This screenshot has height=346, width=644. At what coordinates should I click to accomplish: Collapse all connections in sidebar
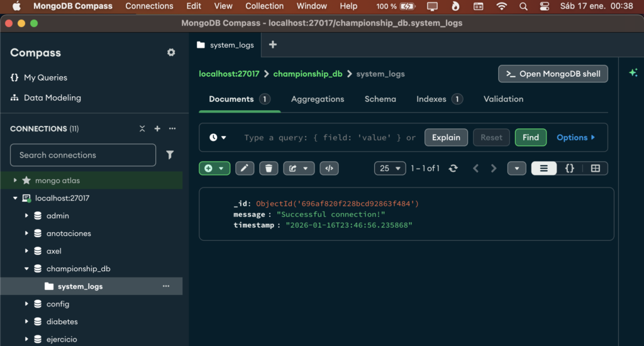(142, 129)
